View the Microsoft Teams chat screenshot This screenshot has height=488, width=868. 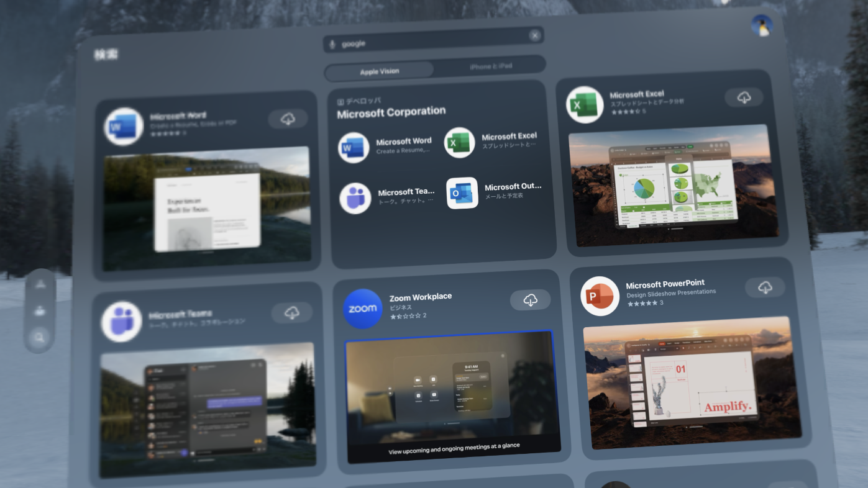[208, 409]
